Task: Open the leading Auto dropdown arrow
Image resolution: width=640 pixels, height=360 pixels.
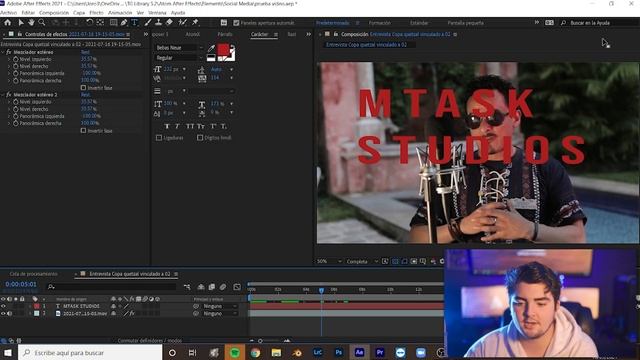Action: 231,69
